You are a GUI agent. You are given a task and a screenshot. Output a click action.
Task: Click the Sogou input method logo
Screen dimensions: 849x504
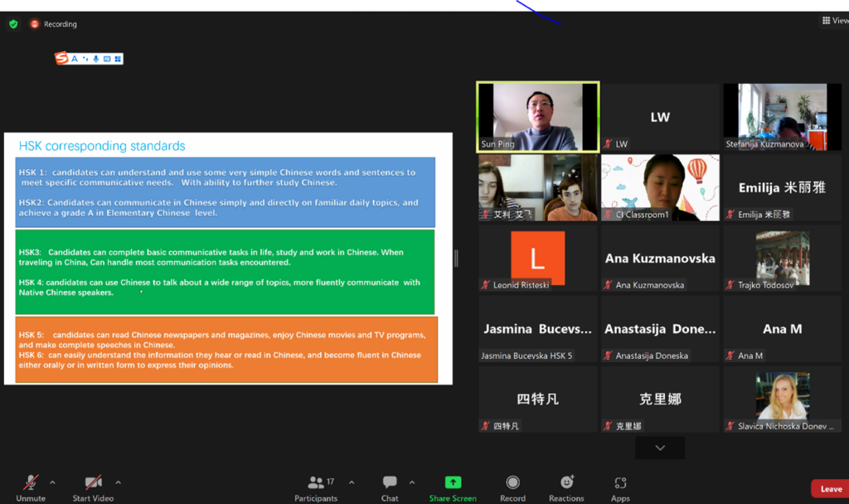pos(61,58)
